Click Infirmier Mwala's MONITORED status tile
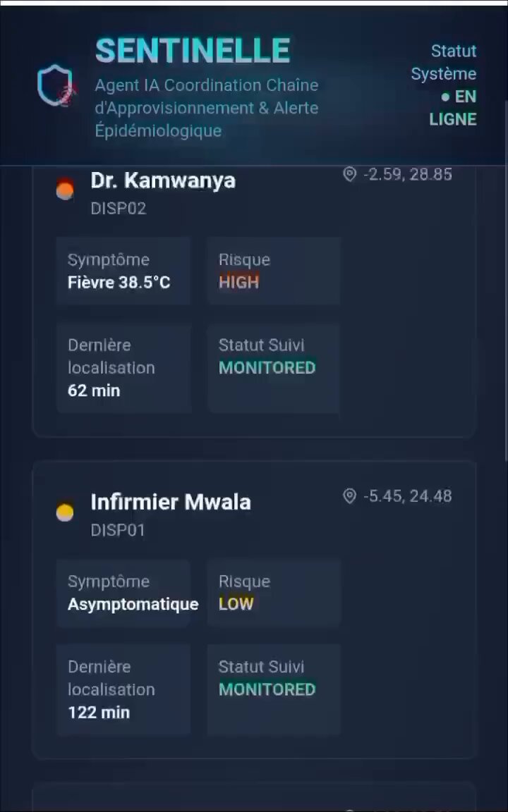This screenshot has height=812, width=508. point(274,690)
